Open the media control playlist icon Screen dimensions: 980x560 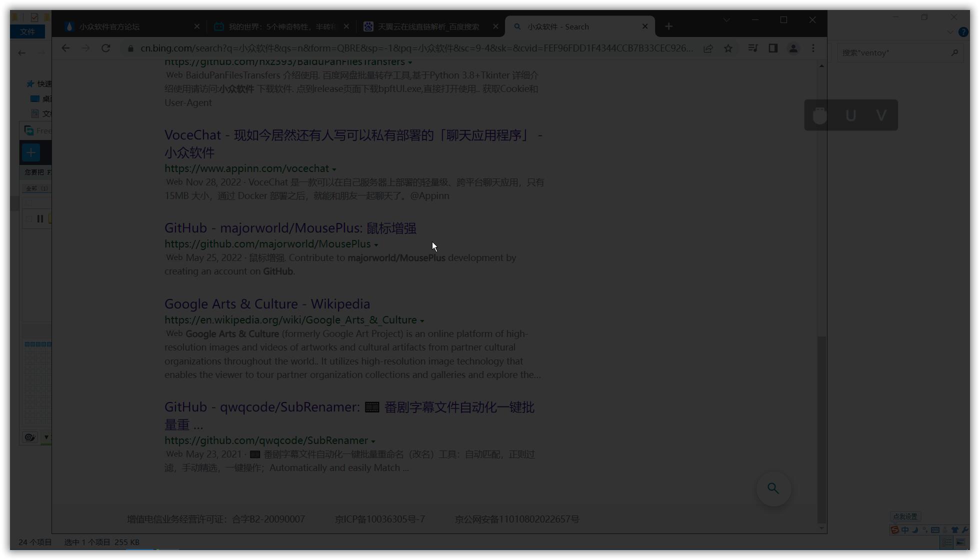(752, 48)
